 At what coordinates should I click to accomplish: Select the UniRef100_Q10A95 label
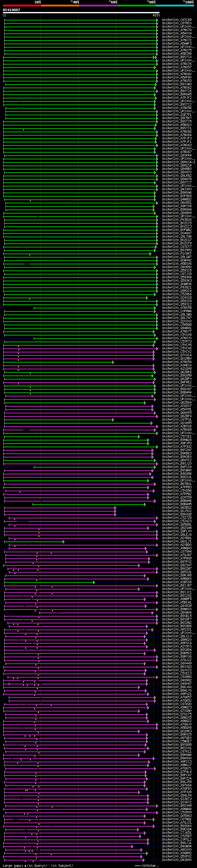click(177, 423)
